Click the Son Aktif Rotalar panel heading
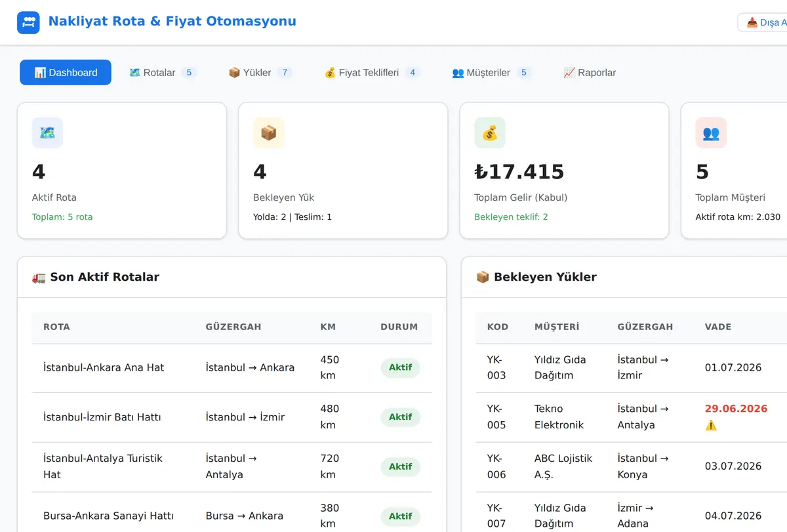Viewport: 787px width, 532px height. click(96, 277)
